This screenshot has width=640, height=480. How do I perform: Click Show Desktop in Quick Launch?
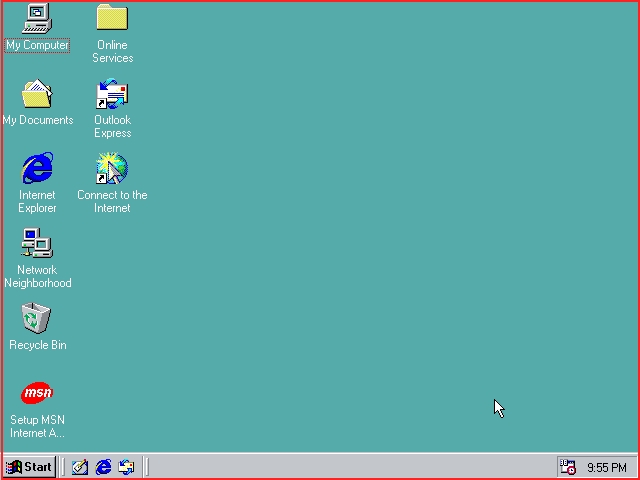tap(80, 467)
